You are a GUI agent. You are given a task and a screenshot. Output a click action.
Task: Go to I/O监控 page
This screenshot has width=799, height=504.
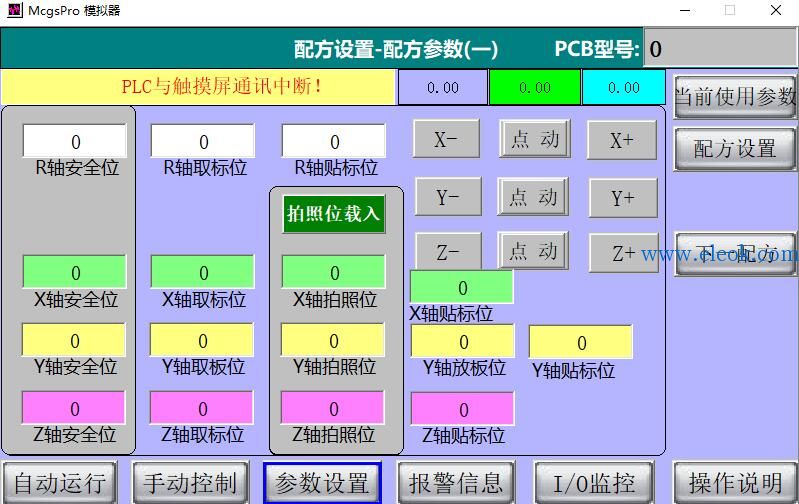point(594,483)
